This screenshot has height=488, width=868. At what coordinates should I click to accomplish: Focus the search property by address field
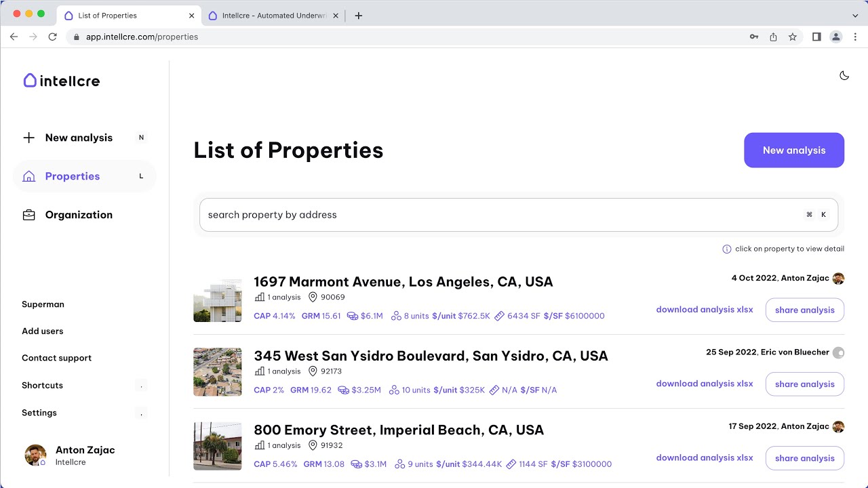pyautogui.click(x=519, y=215)
